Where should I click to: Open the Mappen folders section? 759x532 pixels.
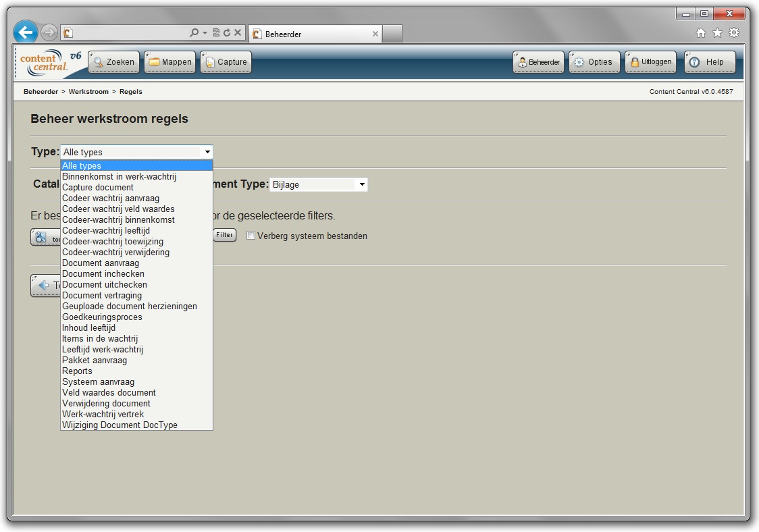(170, 62)
